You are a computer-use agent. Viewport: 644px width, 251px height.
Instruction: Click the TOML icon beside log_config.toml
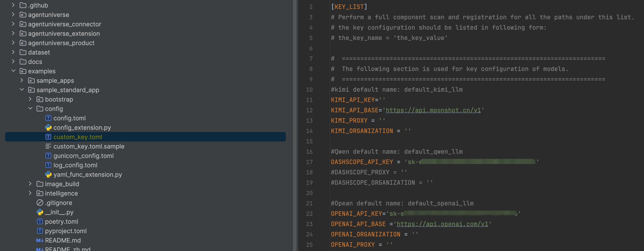click(49, 165)
